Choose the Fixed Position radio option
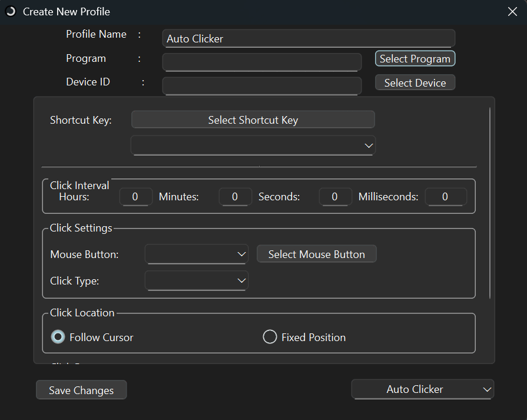Image resolution: width=527 pixels, height=420 pixels. (270, 336)
